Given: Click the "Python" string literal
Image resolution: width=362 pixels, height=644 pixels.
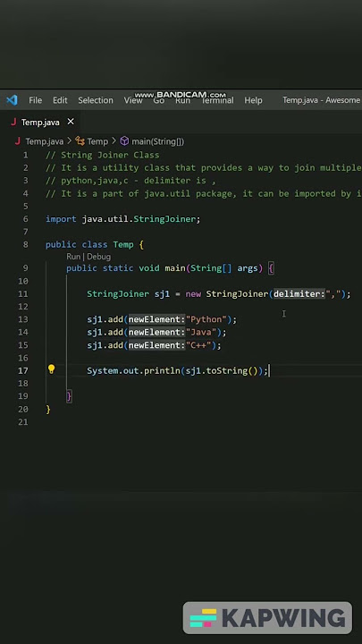Looking at the screenshot, I should pos(206,319).
